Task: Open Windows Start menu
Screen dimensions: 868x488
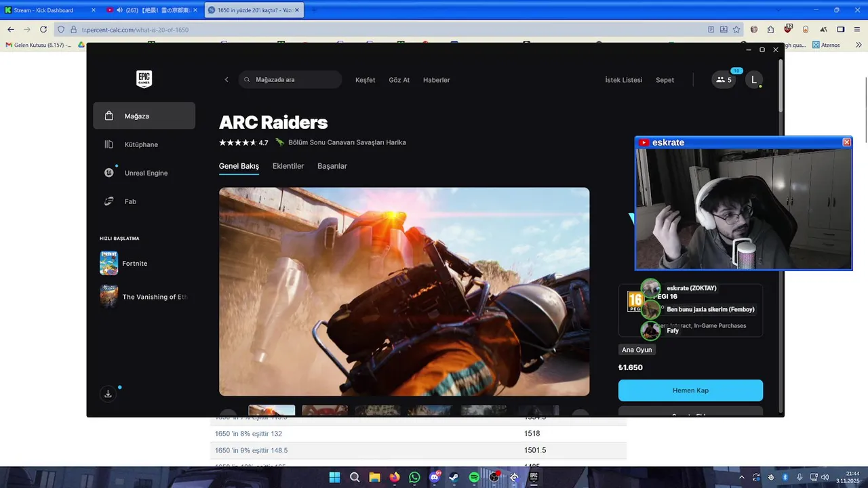Action: click(x=335, y=477)
